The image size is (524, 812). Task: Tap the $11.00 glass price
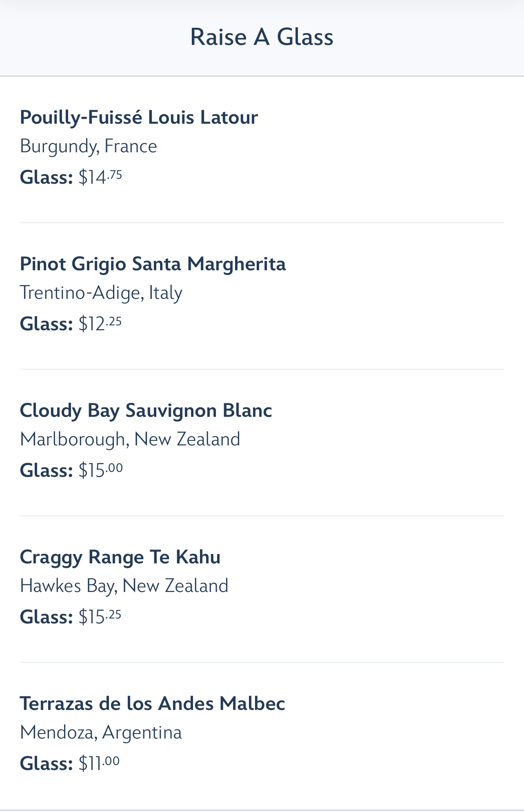[99, 763]
